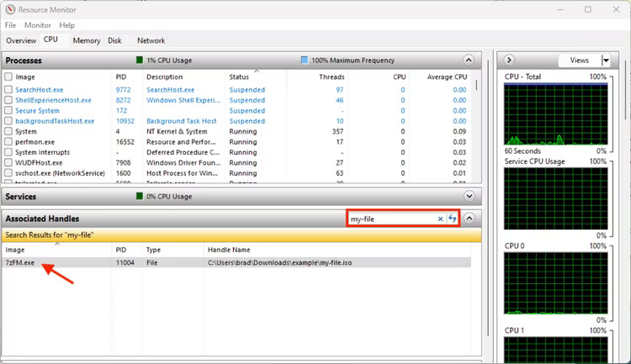Click the Views button
Viewport: 631px width, 364px height.
coord(580,61)
